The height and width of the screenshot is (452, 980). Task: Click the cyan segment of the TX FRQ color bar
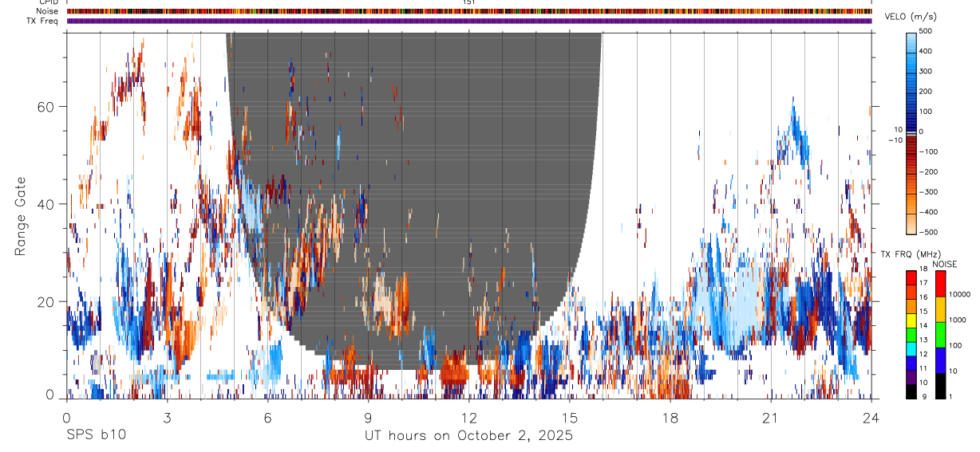coord(911,349)
